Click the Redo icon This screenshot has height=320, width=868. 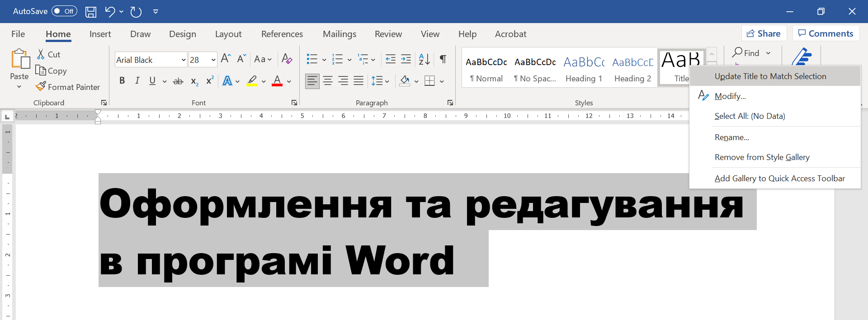click(x=136, y=12)
